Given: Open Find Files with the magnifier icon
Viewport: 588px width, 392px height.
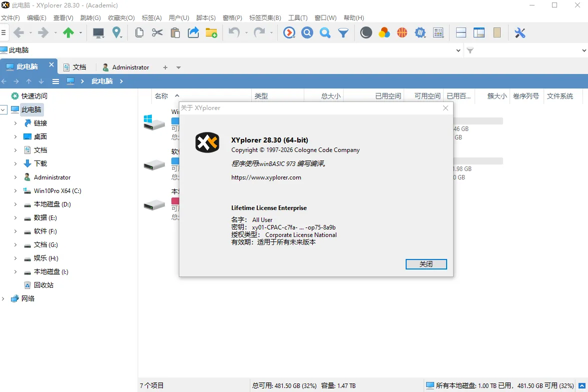Looking at the screenshot, I should (x=307, y=32).
